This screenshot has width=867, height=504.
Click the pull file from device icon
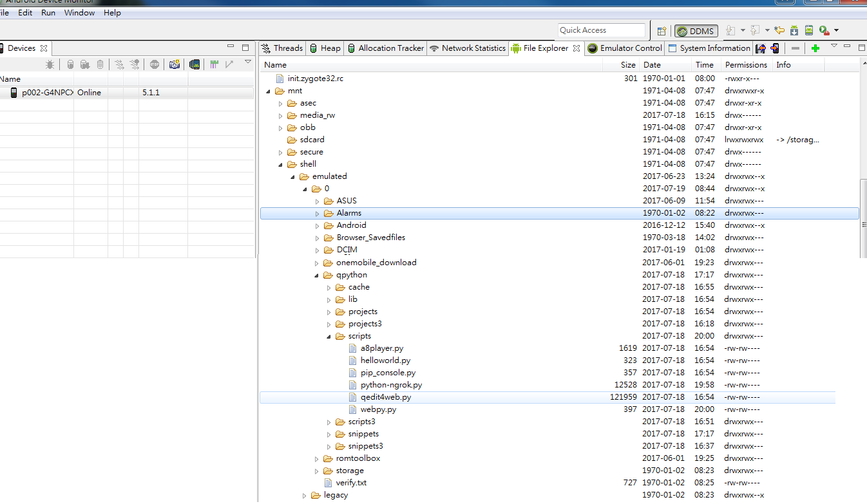[761, 48]
